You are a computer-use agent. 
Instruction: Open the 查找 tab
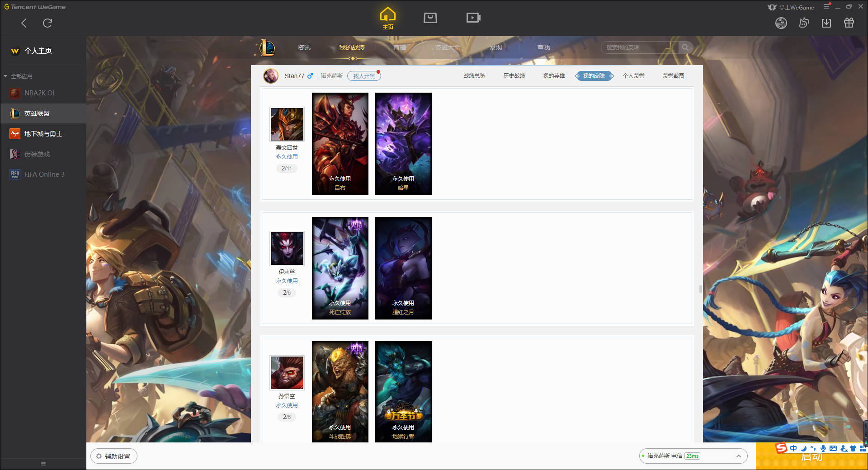click(x=543, y=47)
